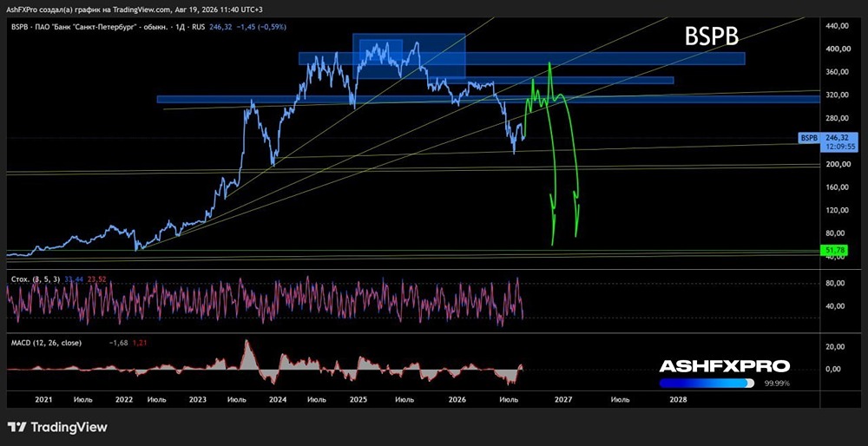Click the 2028 label on the time axis
The height and width of the screenshot is (446, 868).
[x=678, y=399]
